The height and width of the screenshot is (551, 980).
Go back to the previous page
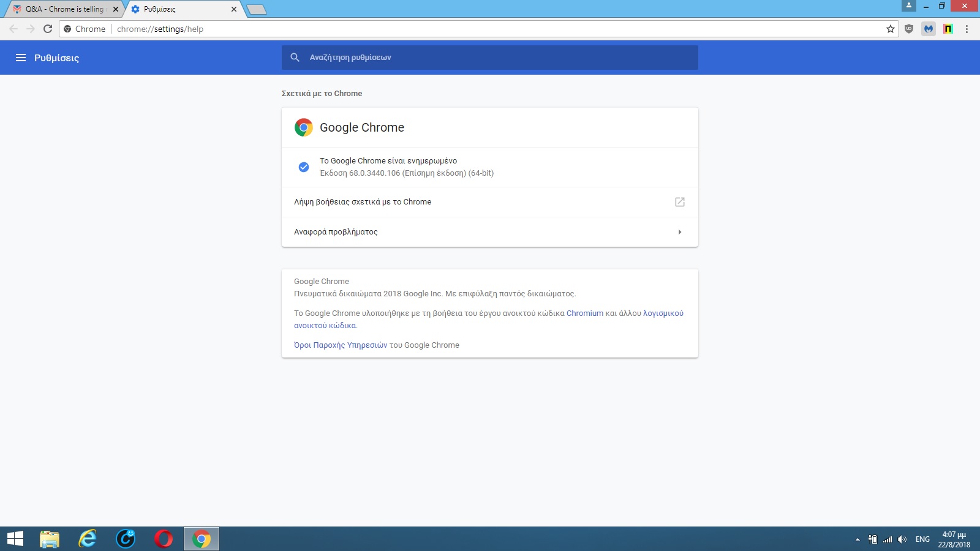point(13,29)
